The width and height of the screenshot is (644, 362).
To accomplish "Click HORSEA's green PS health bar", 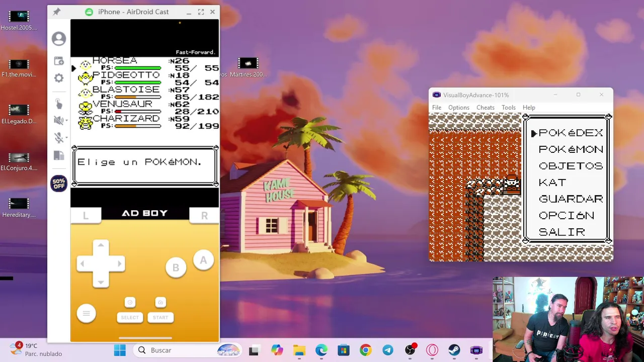I will [138, 68].
